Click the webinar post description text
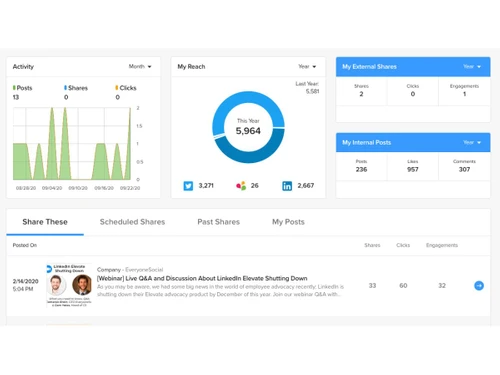This screenshot has height=375, width=500. [x=220, y=291]
